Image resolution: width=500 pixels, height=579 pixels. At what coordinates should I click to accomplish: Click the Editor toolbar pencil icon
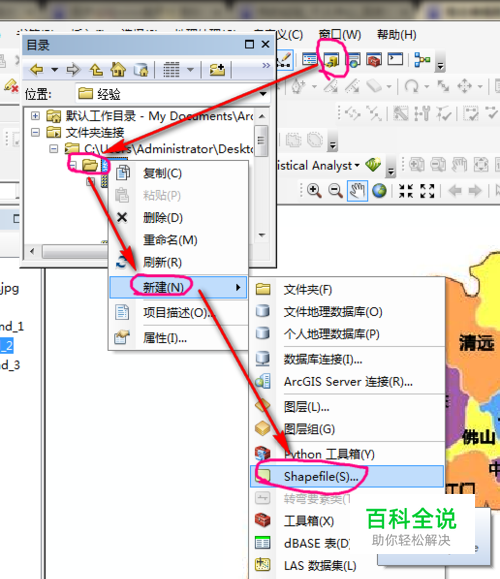coord(284,59)
